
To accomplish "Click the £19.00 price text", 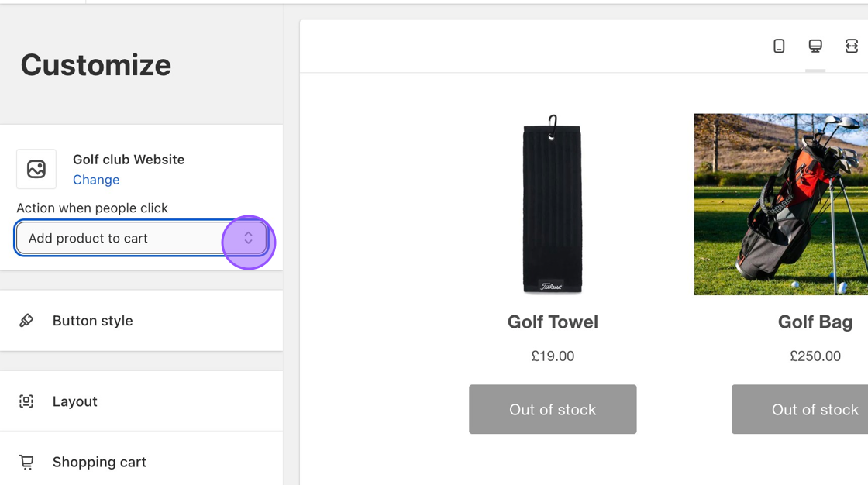I will pyautogui.click(x=553, y=356).
